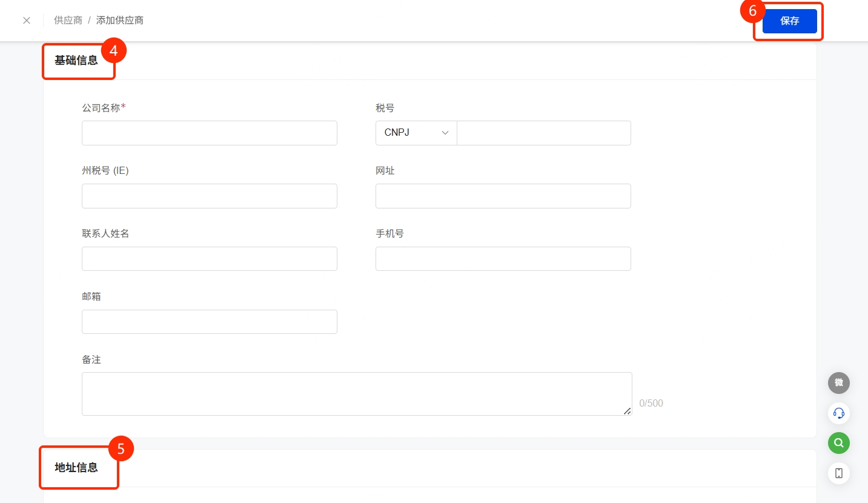This screenshot has width=868, height=503.
Task: Open the mobile phone floating icon
Action: (x=839, y=473)
